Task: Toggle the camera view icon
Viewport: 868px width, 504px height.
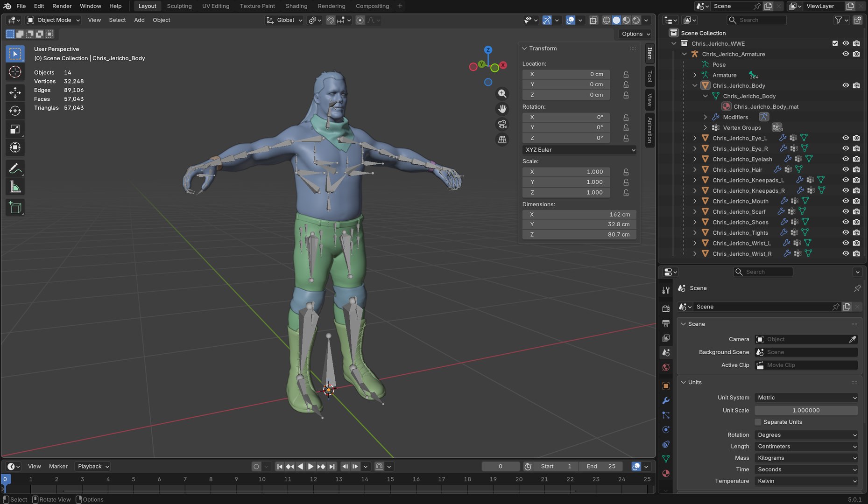Action: [502, 124]
